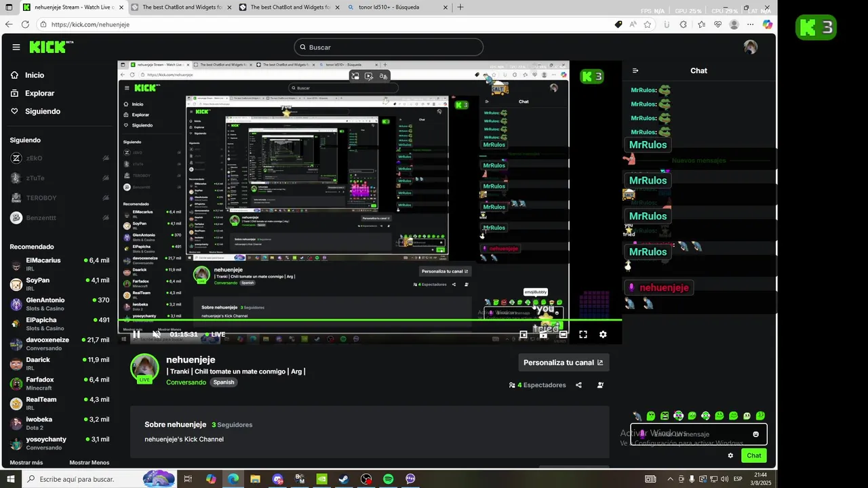Click the nehuenjeje channel avatar with LIVE badge
The image size is (868, 488).
tap(144, 368)
